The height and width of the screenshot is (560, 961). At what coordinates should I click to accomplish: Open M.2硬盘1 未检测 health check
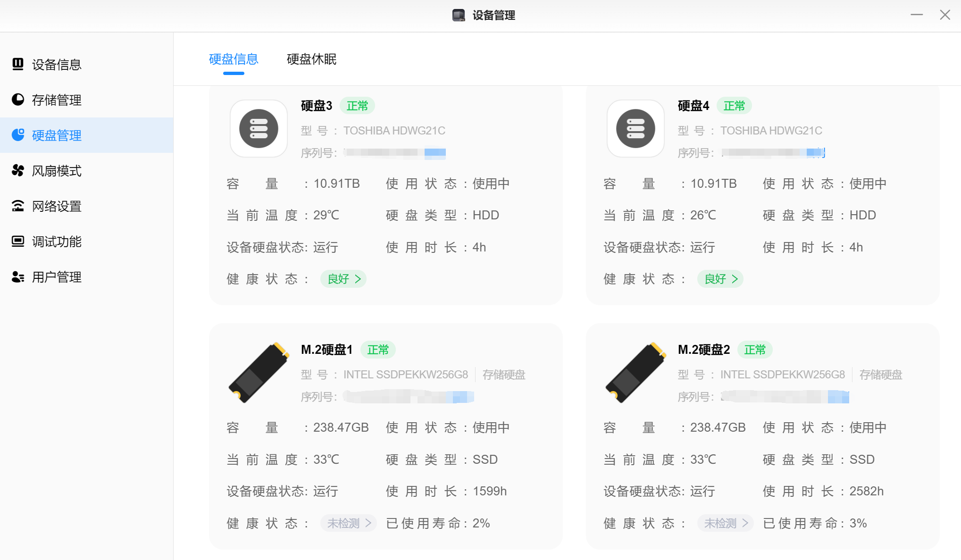tap(349, 523)
